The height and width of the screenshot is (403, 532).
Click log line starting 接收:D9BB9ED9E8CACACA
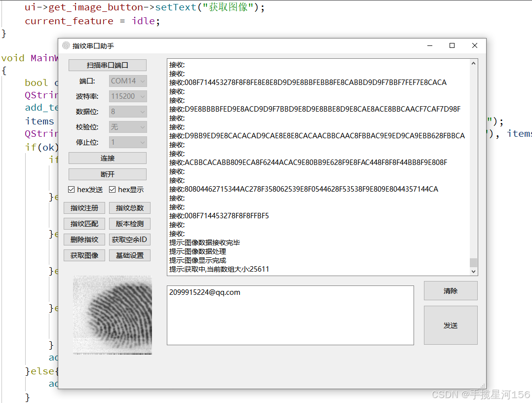tap(317, 136)
